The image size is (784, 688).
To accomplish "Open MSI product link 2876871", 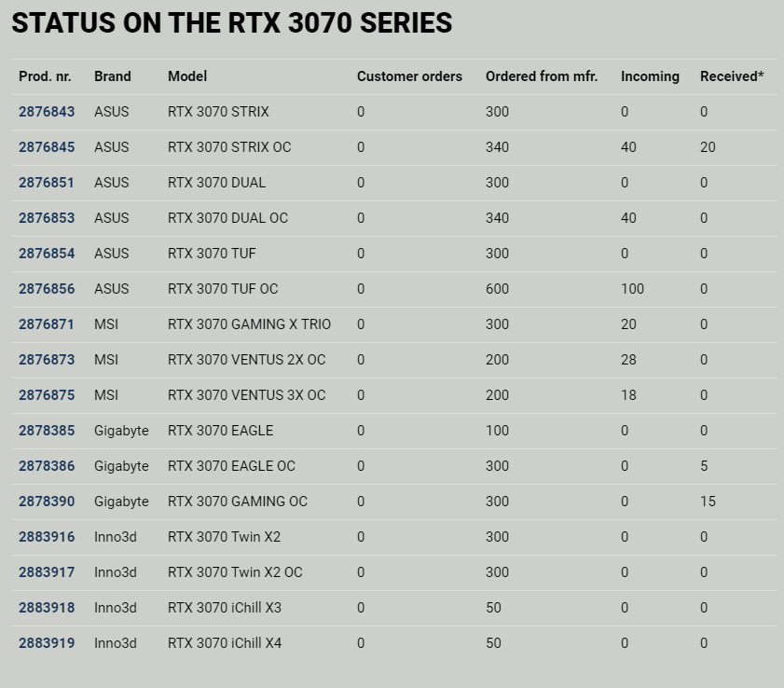I will pyautogui.click(x=47, y=324).
